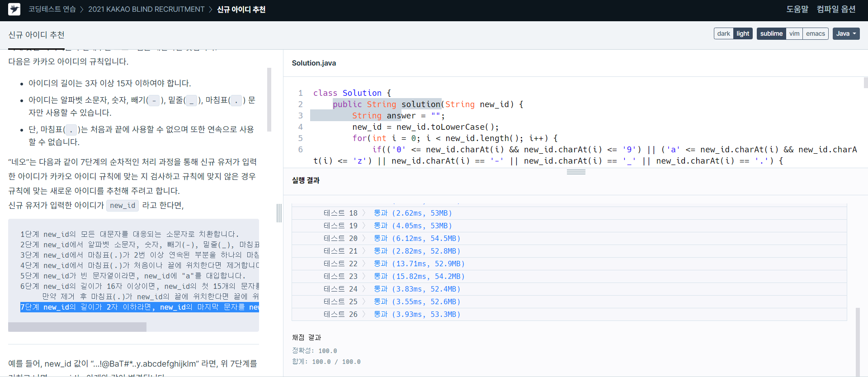Click 합계: 100.0 / 100.0 total text
Viewport: 868px width, 377px height.
coord(326,362)
